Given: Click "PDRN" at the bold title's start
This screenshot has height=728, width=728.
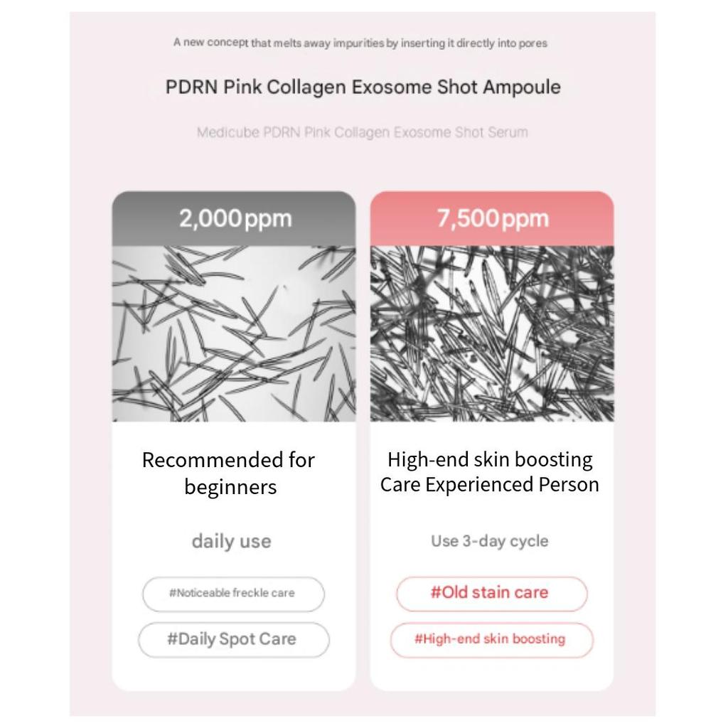Looking at the screenshot, I should tap(192, 87).
